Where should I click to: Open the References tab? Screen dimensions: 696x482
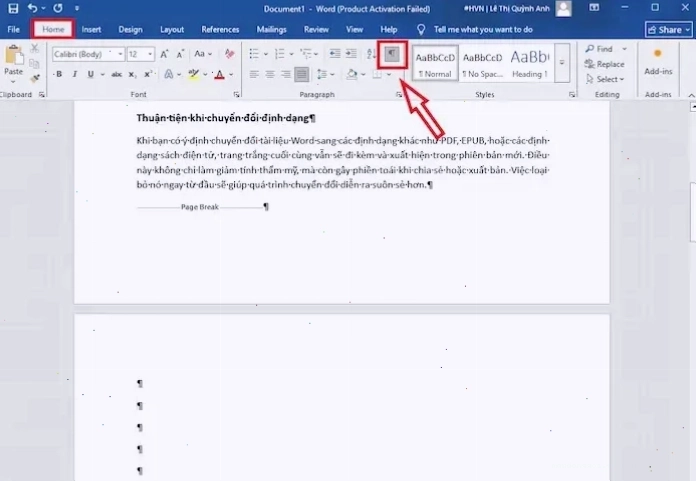[x=220, y=29]
